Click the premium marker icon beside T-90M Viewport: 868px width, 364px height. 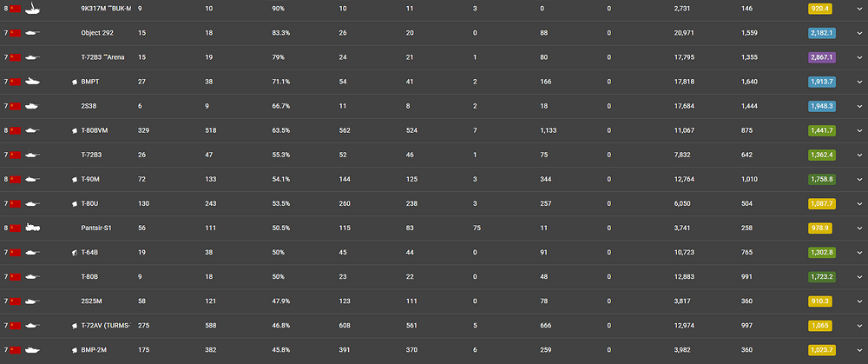point(74,180)
